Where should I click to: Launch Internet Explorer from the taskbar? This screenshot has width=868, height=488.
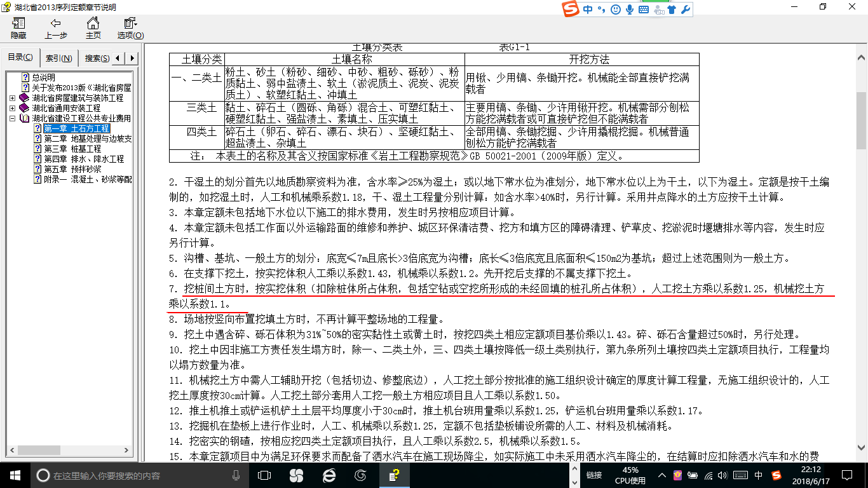click(329, 475)
